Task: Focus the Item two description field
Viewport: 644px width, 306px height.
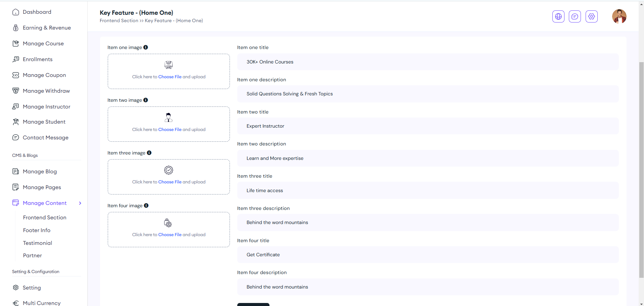Action: pos(428,158)
